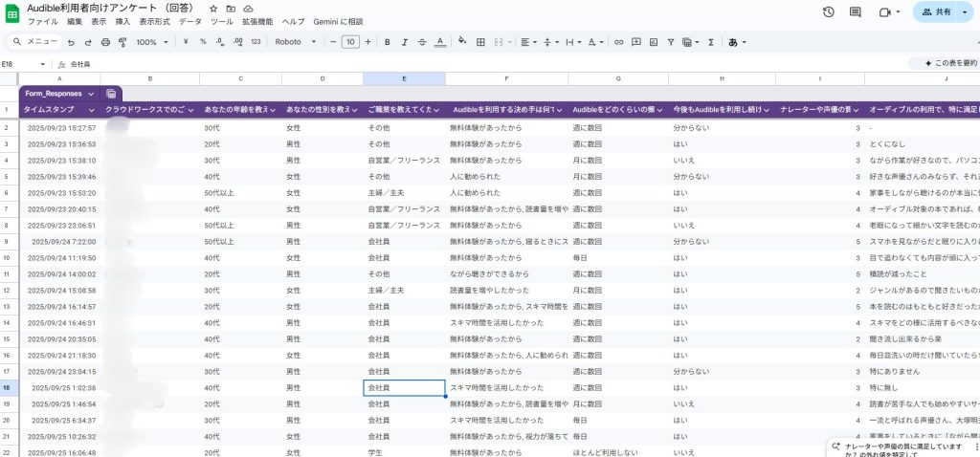Increase decimal places
980x457 pixels.
pos(237,42)
